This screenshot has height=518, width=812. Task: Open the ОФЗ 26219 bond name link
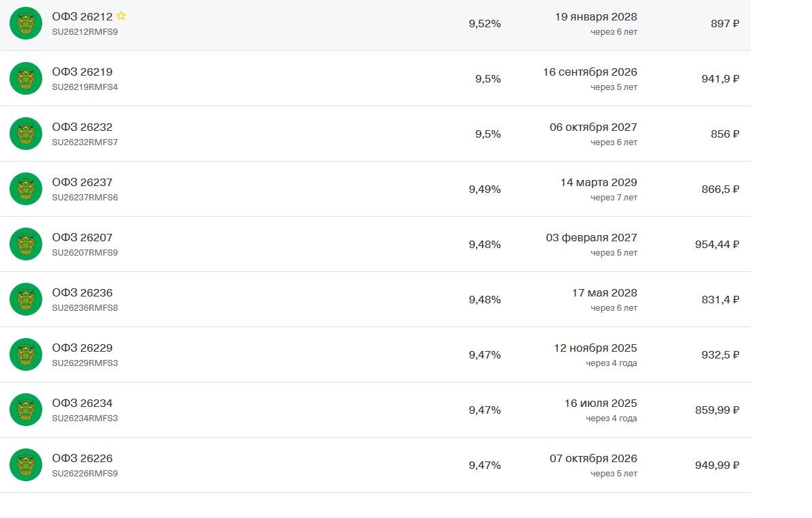(82, 72)
